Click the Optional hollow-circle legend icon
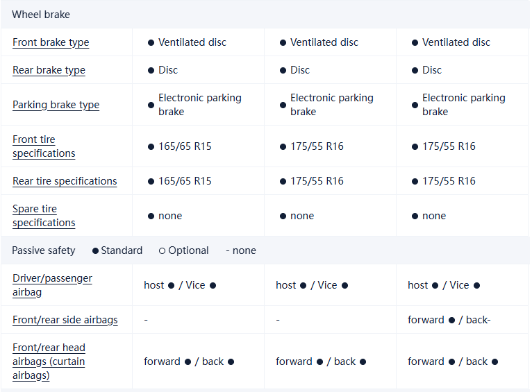Image resolution: width=532 pixels, height=392 pixels. coord(162,250)
